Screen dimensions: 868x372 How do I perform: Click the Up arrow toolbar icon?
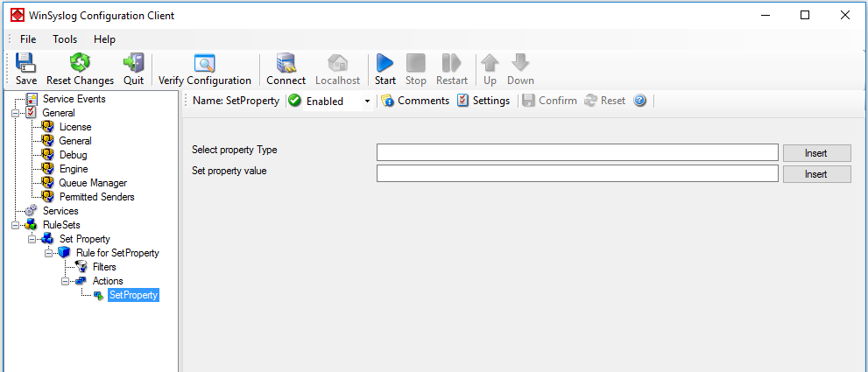click(490, 62)
